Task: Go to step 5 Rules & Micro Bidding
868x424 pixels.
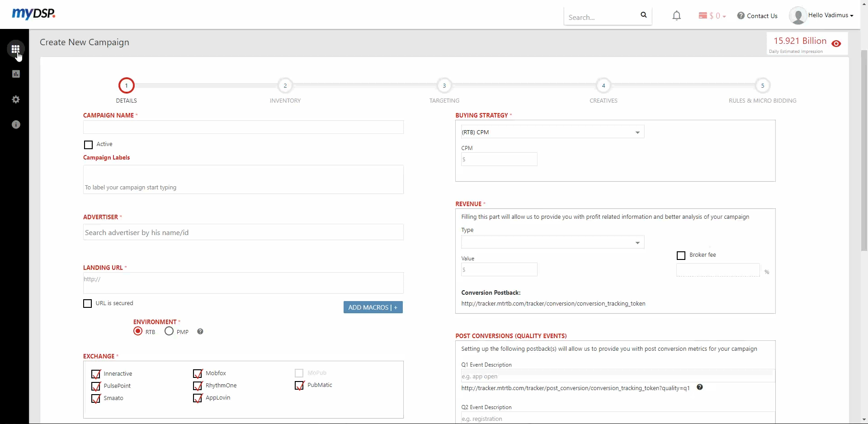Action: [x=763, y=85]
